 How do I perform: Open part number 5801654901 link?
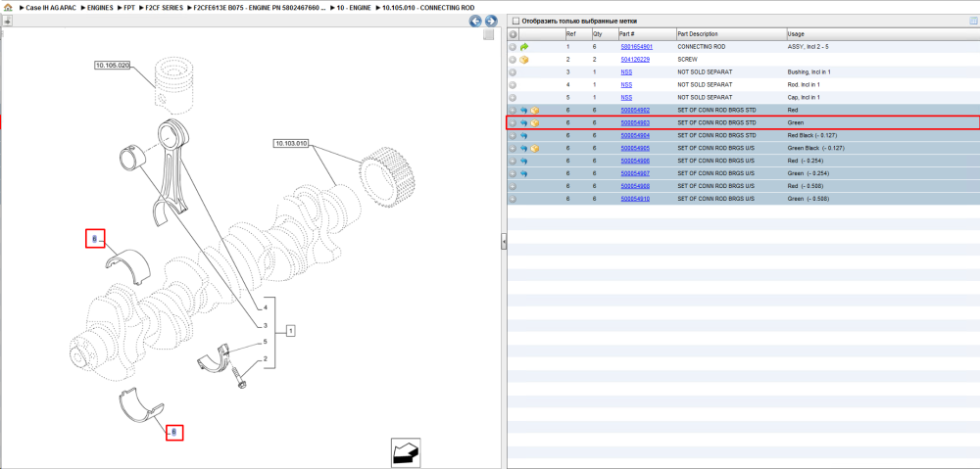(636, 47)
